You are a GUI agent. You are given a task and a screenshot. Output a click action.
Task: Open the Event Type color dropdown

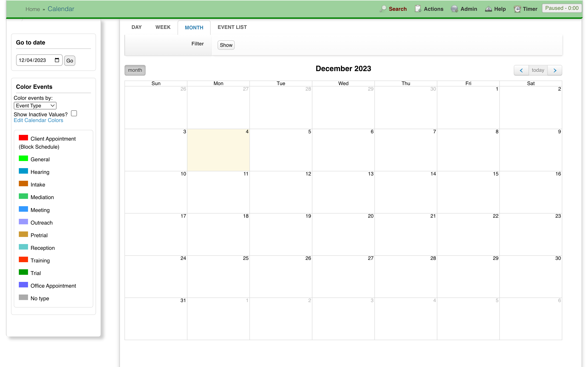tap(35, 105)
